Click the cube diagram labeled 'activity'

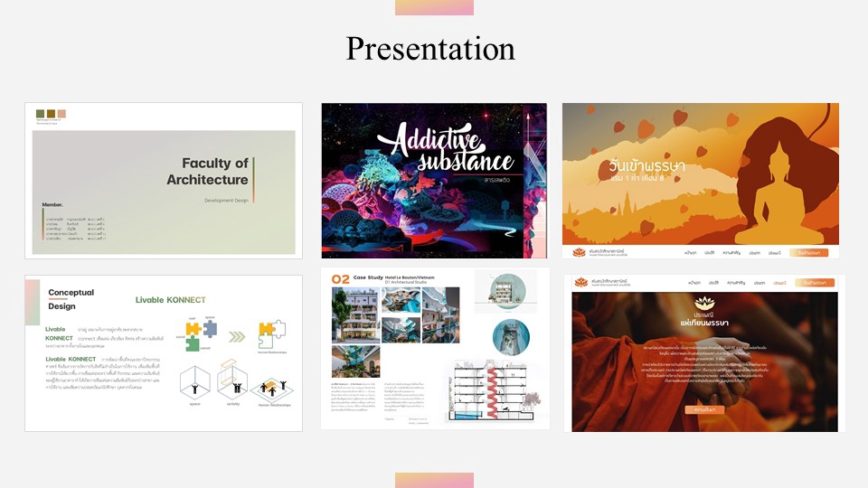233,380
